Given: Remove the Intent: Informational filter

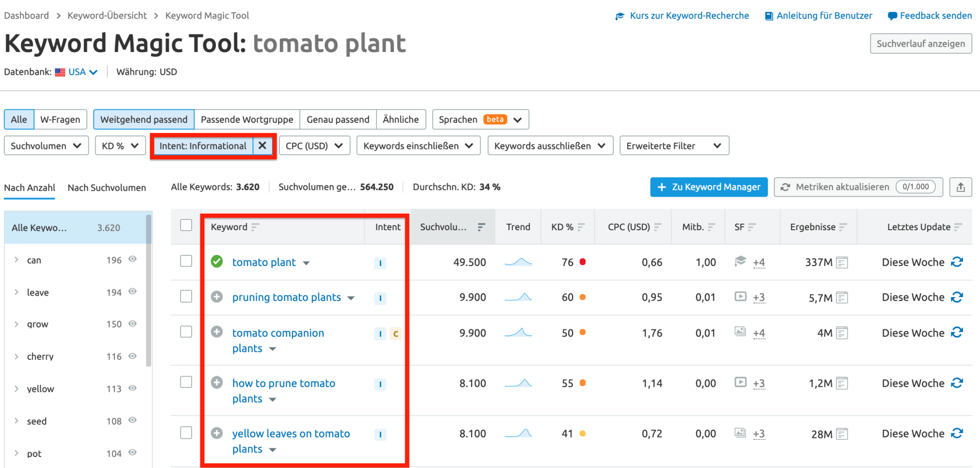Looking at the screenshot, I should [x=262, y=146].
